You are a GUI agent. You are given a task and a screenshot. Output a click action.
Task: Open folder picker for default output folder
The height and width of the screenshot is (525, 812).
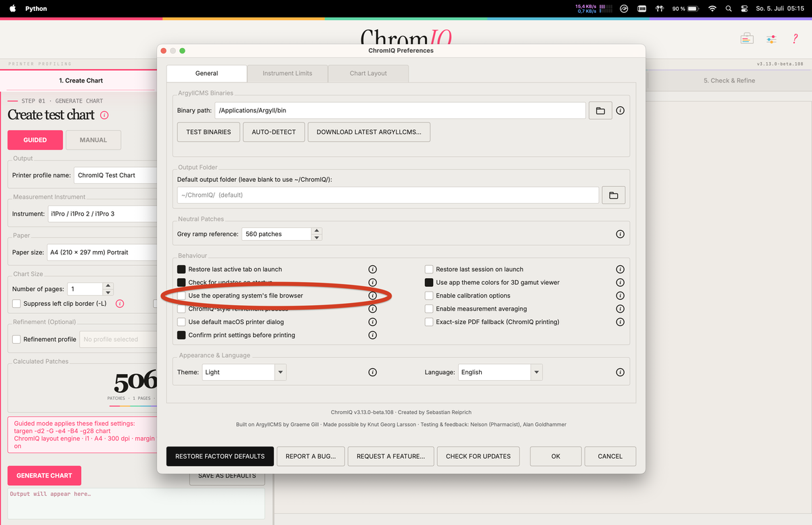tap(613, 195)
